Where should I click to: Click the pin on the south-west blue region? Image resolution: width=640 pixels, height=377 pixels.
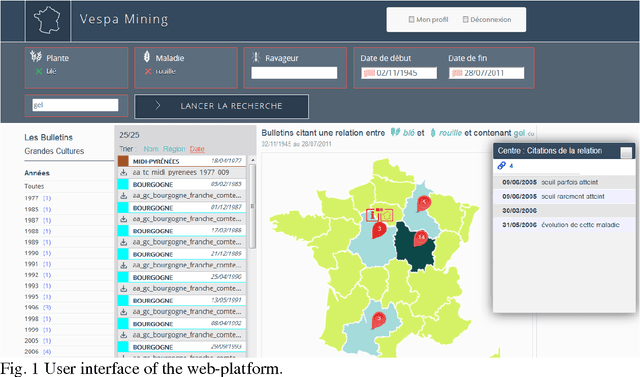[379, 320]
